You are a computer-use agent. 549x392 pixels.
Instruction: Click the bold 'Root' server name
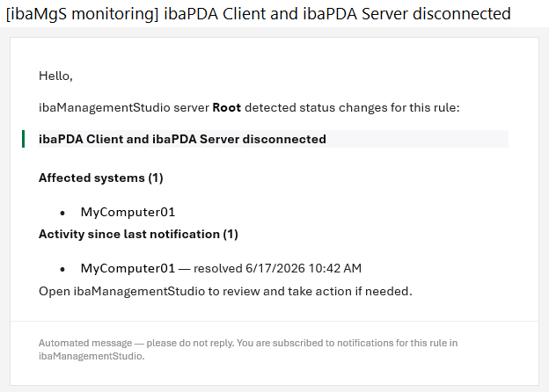226,107
